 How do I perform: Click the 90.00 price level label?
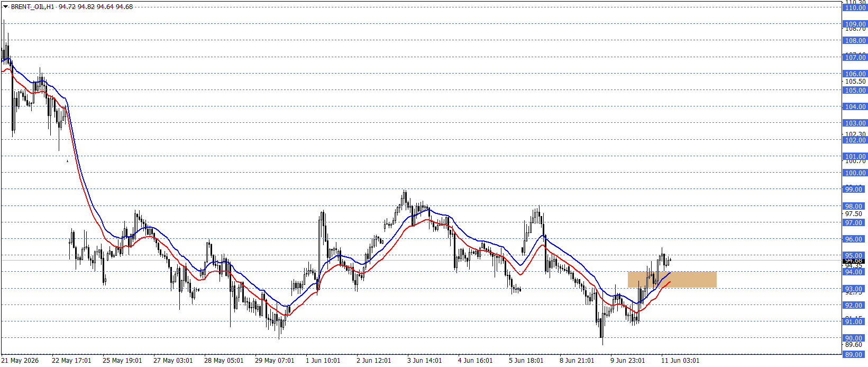[x=855, y=338]
